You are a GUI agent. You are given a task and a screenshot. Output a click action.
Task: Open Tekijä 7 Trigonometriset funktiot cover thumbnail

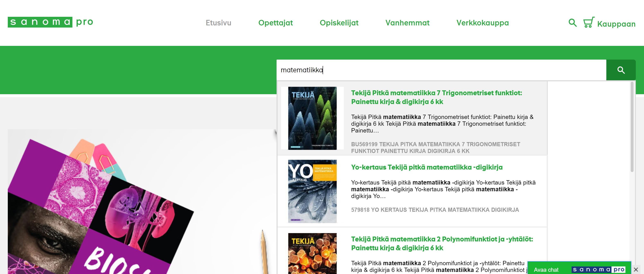312,118
